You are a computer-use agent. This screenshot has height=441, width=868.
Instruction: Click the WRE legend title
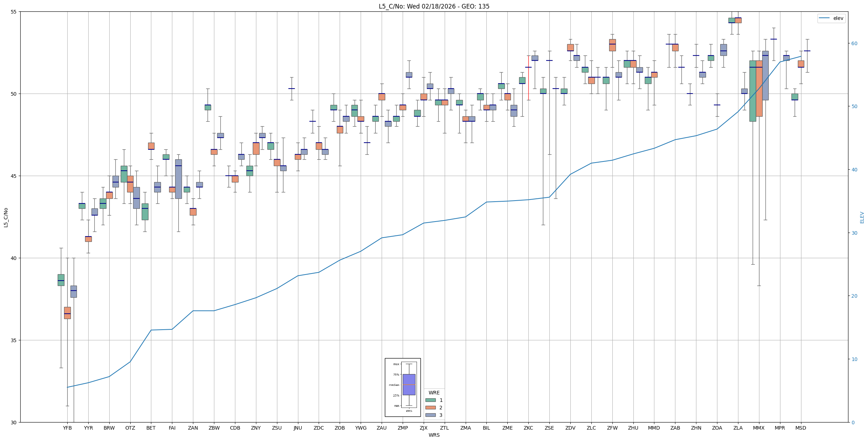pyautogui.click(x=434, y=393)
